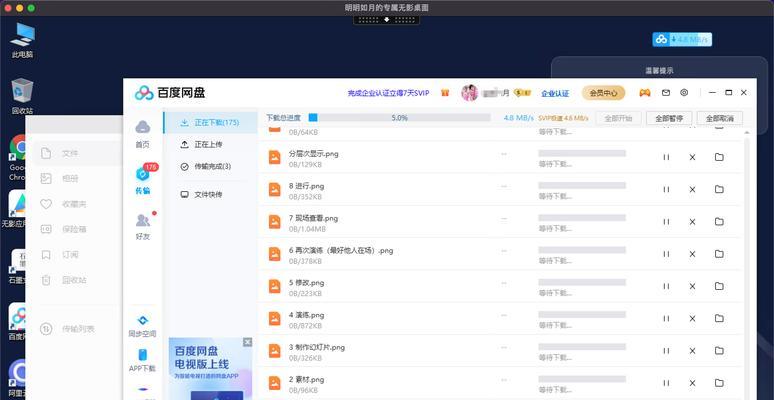Viewport: 774px width, 400px height.
Task: Click the floating speed widget on desktop
Action: [x=682, y=40]
